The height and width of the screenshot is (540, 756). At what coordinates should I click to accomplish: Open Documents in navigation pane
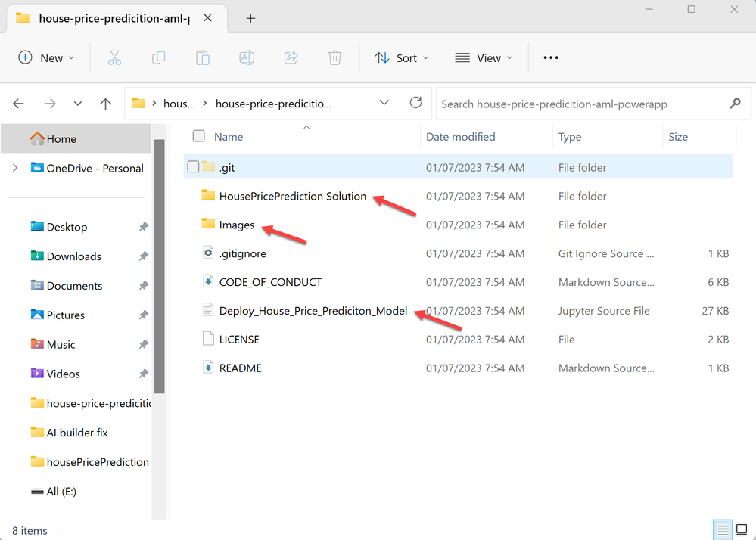click(74, 286)
